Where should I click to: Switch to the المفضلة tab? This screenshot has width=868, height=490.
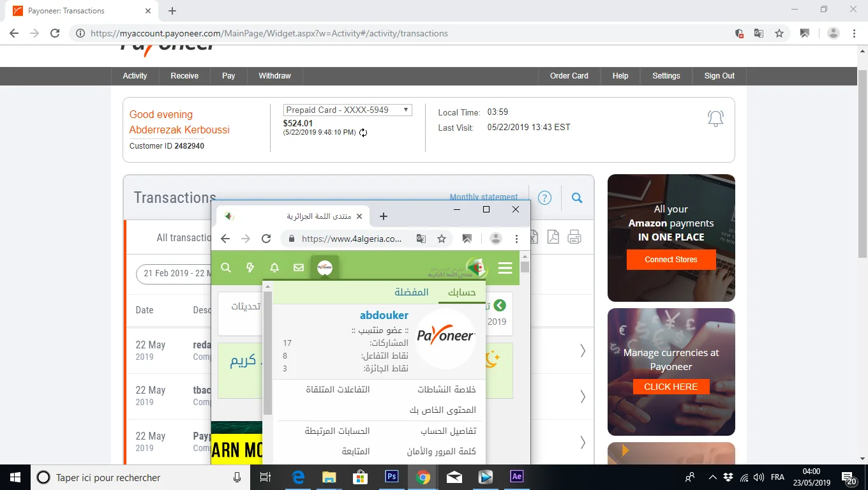pos(411,292)
